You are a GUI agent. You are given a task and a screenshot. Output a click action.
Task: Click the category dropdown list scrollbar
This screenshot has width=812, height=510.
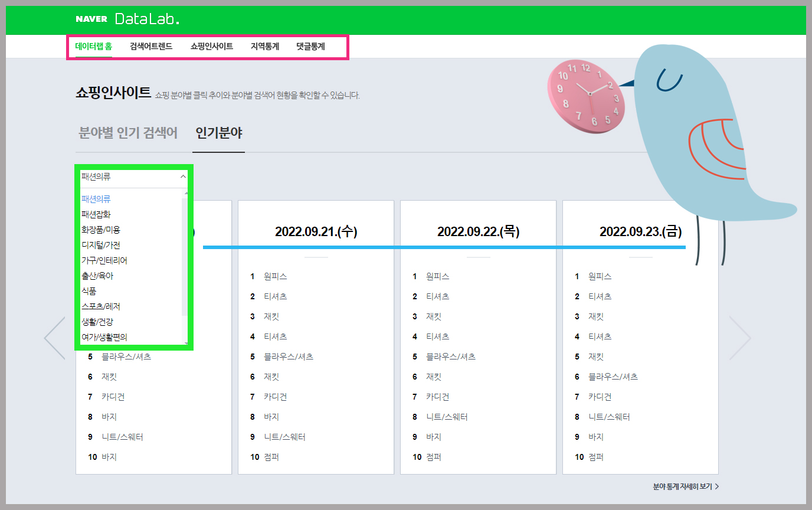[x=185, y=267]
